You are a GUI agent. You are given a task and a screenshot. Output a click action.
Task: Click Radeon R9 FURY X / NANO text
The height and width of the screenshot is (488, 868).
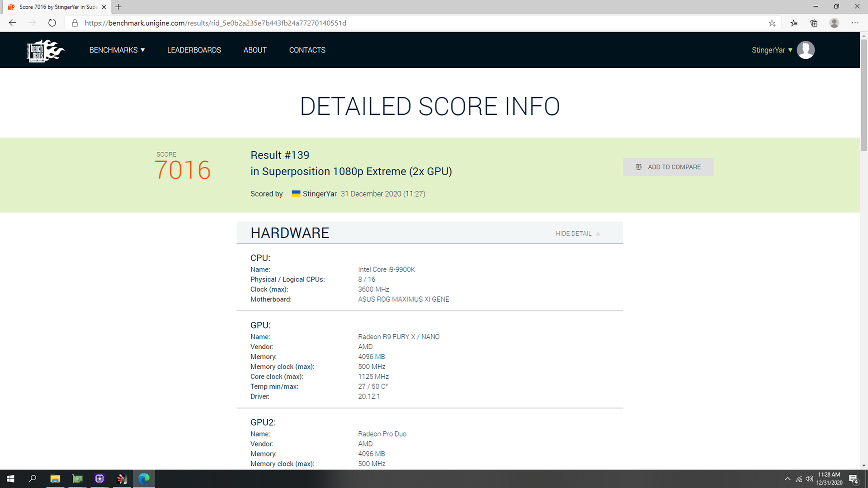399,337
